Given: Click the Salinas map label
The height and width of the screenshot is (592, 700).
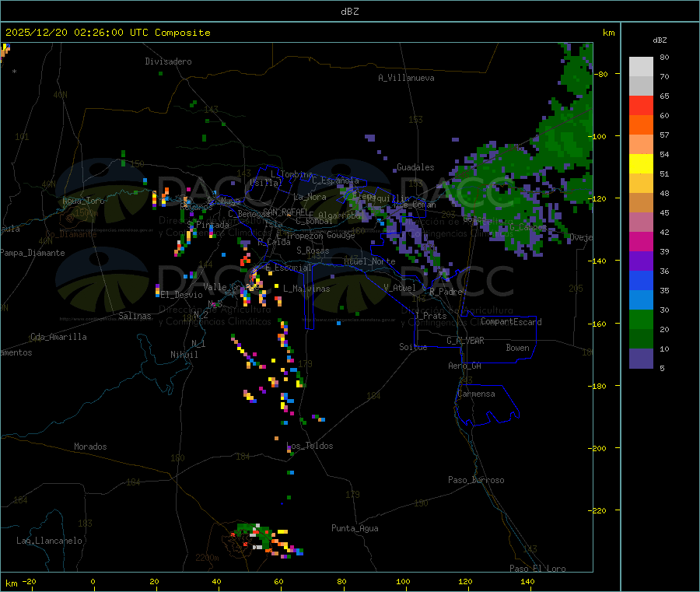Looking at the screenshot, I should 135,316.
